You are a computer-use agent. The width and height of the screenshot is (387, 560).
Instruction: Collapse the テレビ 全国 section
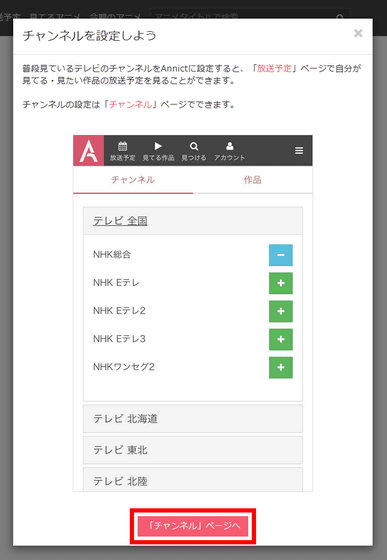click(193, 221)
